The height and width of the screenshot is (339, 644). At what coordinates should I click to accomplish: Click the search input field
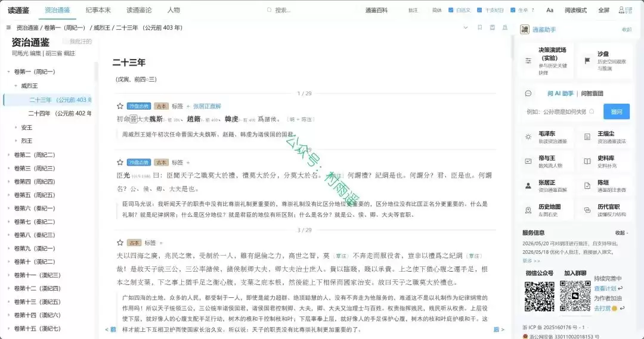pyautogui.click(x=304, y=10)
